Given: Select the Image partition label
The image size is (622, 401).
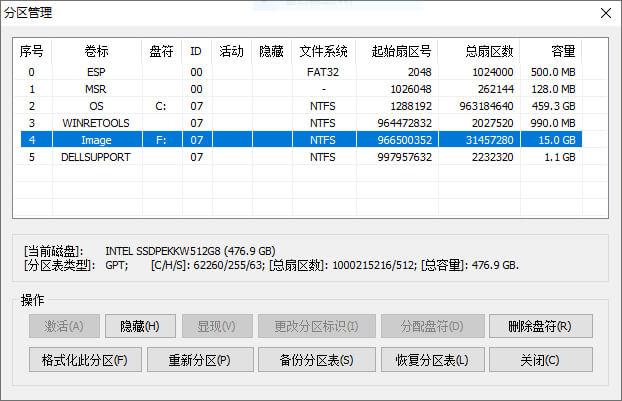Looking at the screenshot, I should coord(96,140).
